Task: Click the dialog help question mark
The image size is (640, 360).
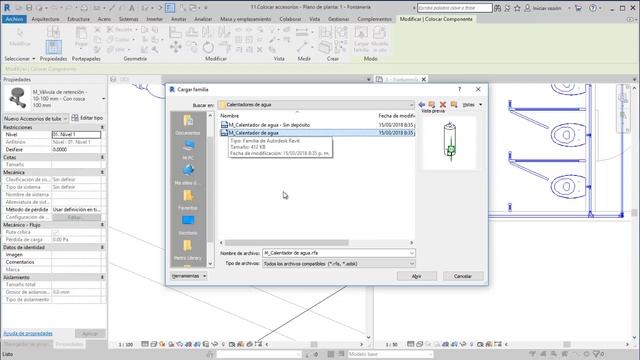Action: 460,89
